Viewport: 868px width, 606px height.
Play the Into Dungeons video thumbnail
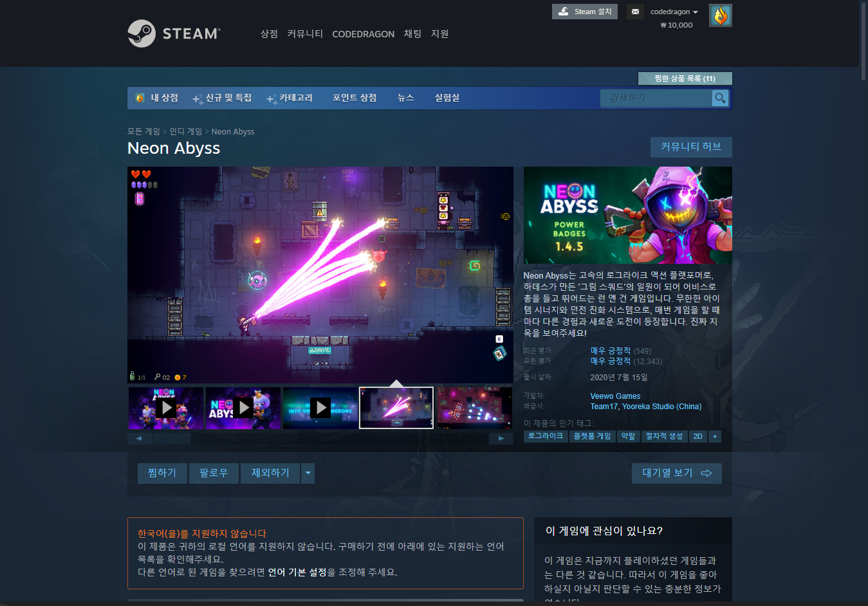pyautogui.click(x=320, y=408)
